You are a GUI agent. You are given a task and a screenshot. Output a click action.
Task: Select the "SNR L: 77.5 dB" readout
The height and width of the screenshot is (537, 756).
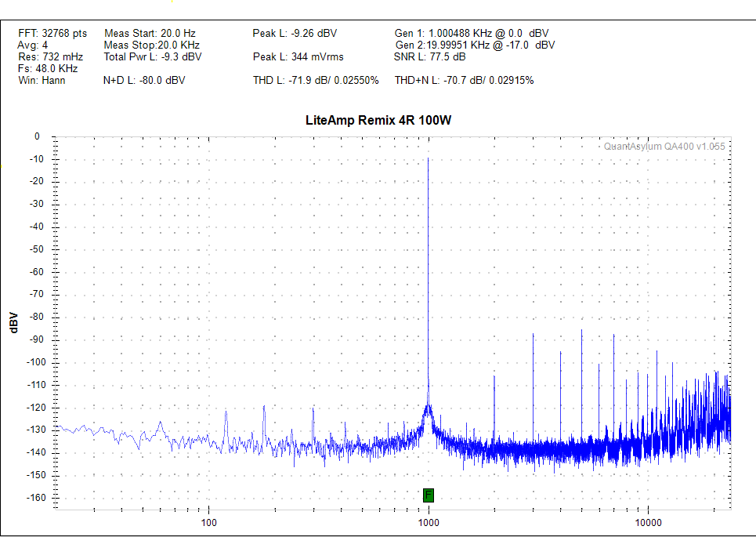click(429, 57)
